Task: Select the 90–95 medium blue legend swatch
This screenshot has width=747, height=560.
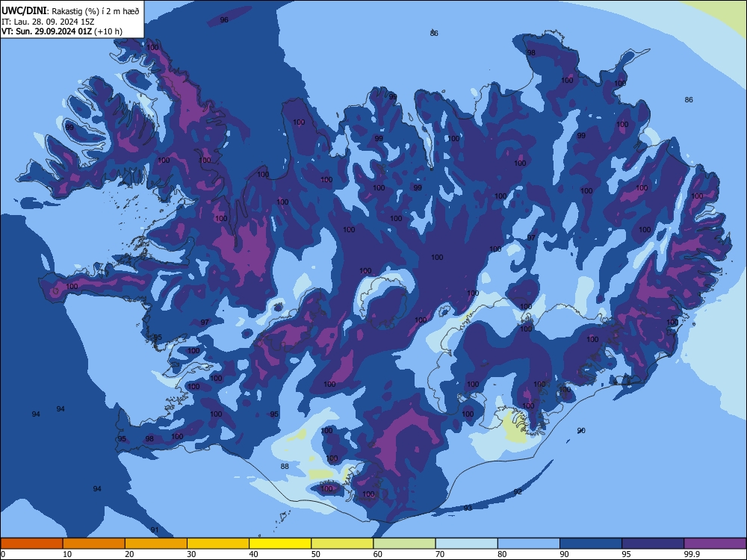Action: [591, 544]
